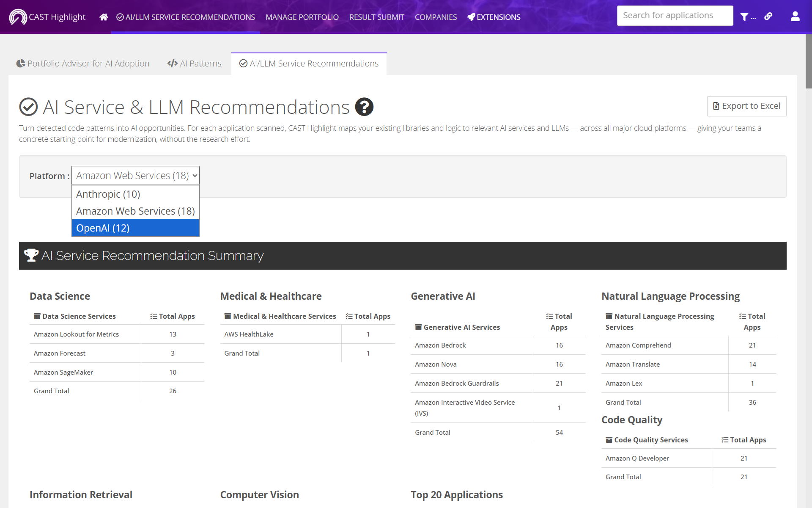Open Manage Portfolio menu
The image size is (812, 508).
[x=302, y=17]
